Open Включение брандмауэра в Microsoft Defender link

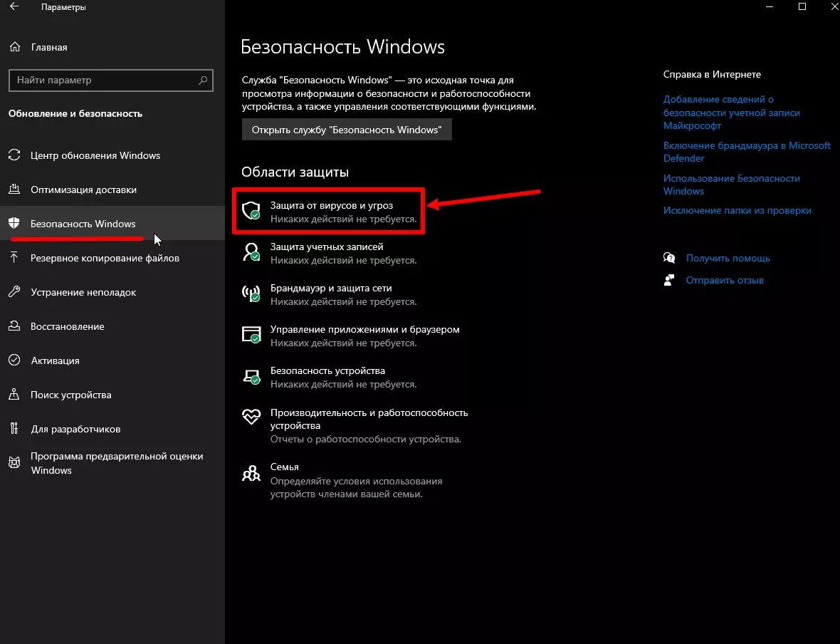747,152
